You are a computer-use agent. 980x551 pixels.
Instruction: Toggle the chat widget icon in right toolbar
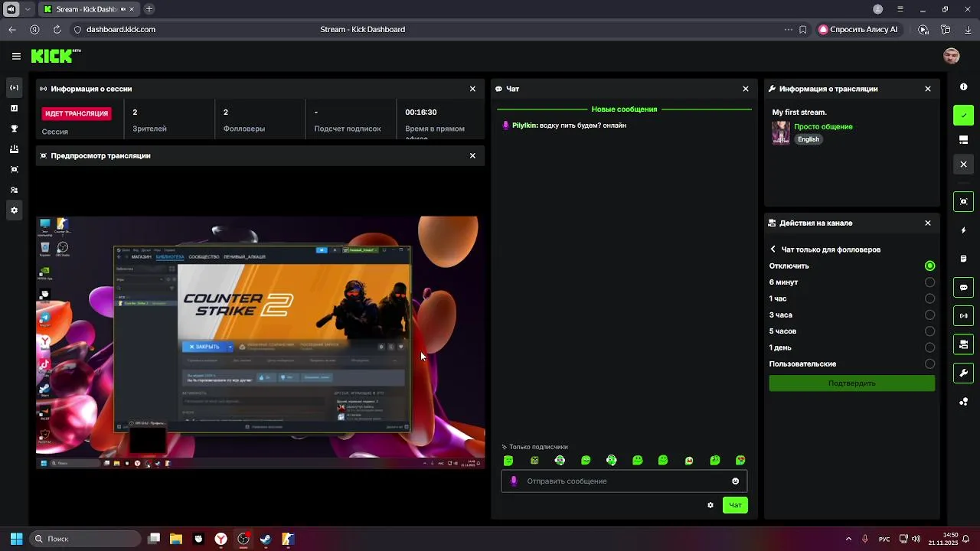click(x=963, y=288)
